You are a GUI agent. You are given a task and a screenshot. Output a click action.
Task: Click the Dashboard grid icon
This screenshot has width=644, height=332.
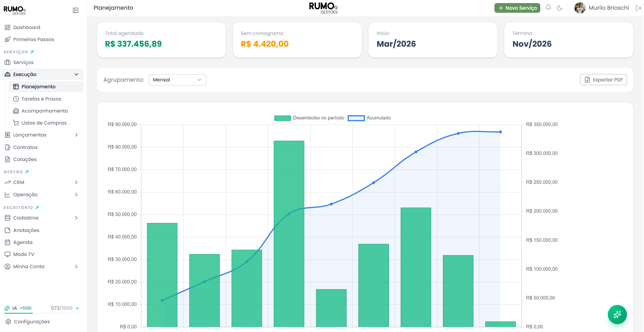point(8,27)
